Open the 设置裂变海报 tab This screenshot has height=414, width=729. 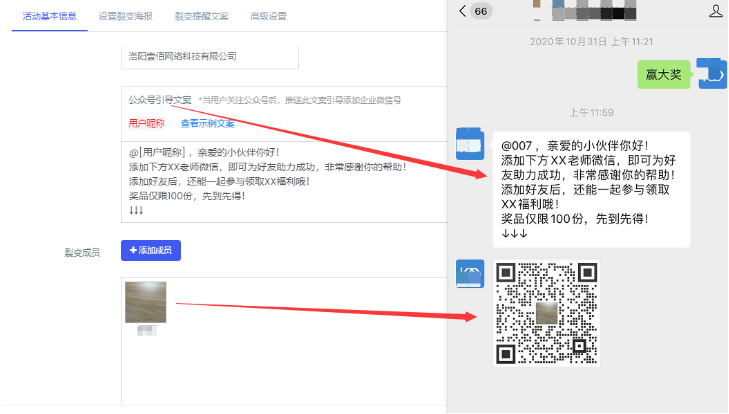point(128,16)
